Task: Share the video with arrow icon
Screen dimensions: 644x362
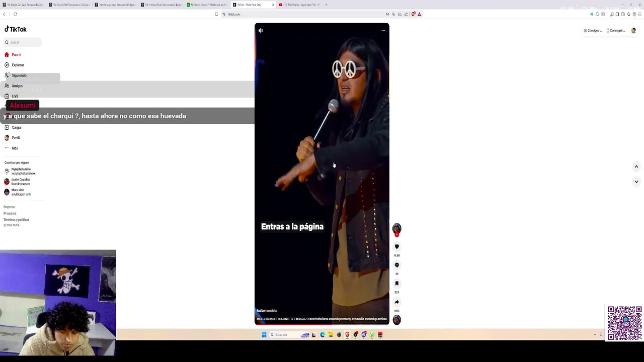Action: tap(397, 302)
